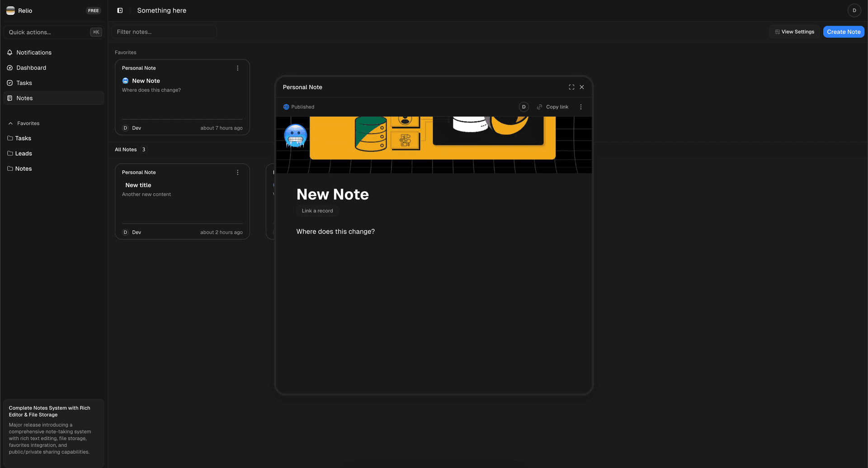Image resolution: width=868 pixels, height=468 pixels.
Task: Click the Create Note button
Action: pyautogui.click(x=843, y=32)
